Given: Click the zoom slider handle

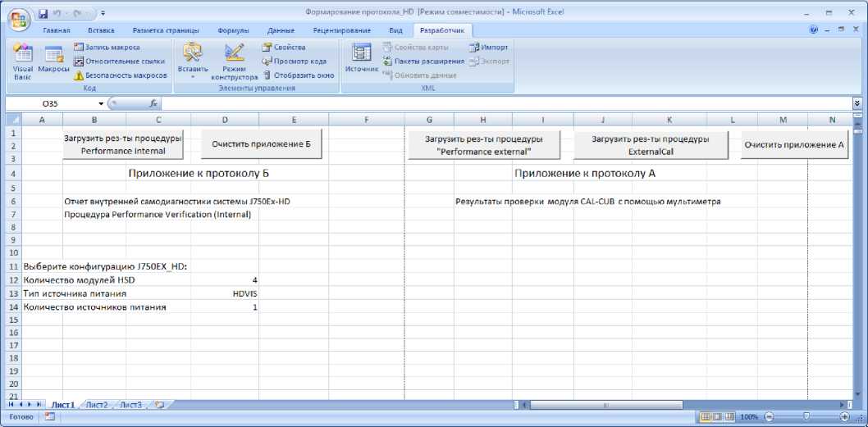Looking at the screenshot, I should [x=806, y=416].
